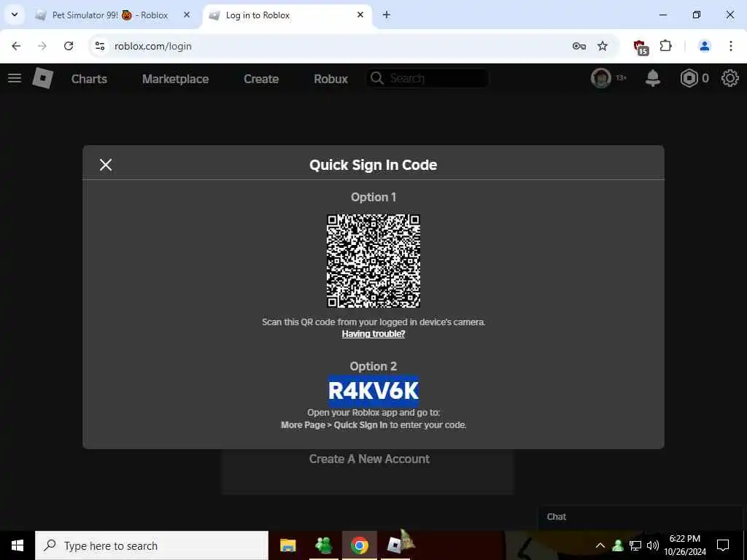
Task: Open the network status tray icon
Action: coord(635,545)
